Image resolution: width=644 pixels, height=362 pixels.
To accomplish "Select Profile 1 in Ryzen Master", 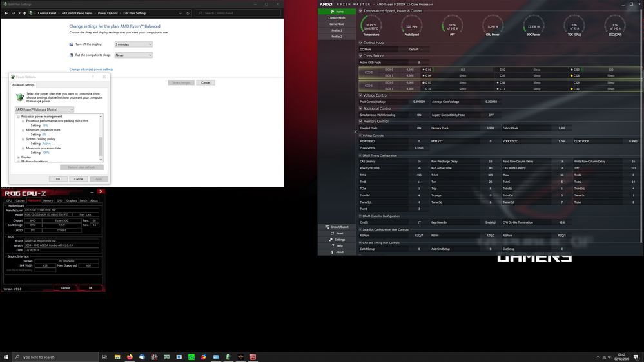I will point(337,30).
